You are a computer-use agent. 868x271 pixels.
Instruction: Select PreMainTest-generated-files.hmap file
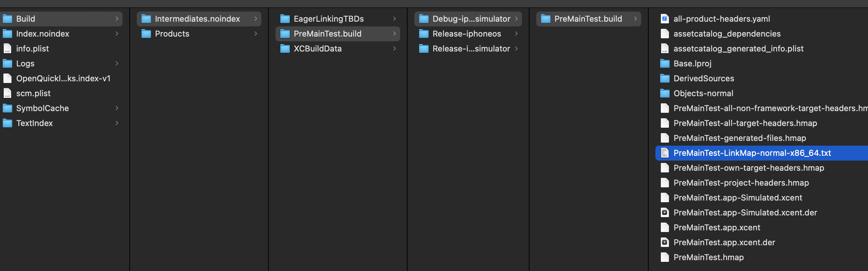739,138
